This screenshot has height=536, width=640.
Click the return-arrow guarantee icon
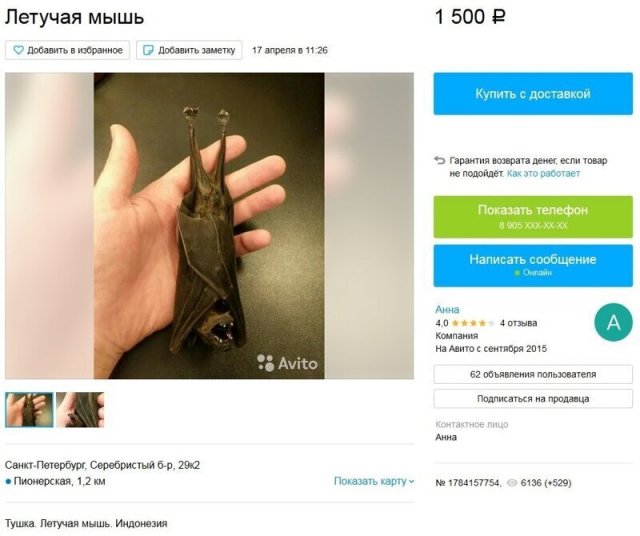tap(440, 160)
